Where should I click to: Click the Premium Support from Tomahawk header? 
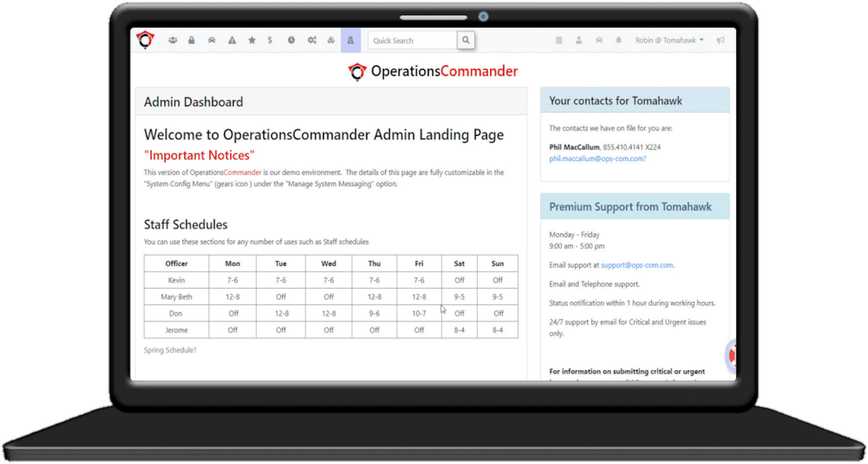635,206
